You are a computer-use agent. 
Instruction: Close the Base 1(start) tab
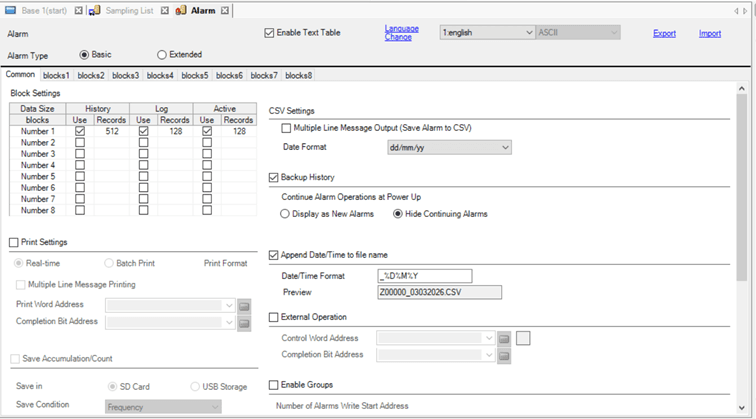[77, 10]
